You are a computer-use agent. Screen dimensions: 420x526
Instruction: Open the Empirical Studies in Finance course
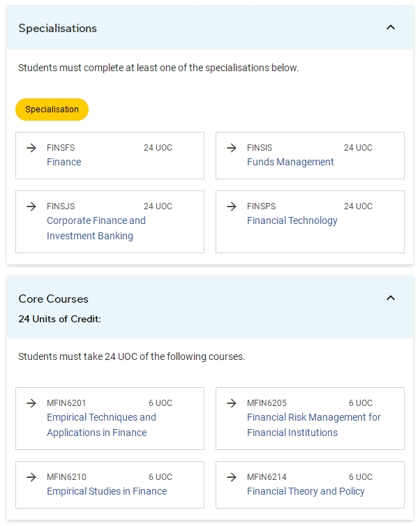click(107, 491)
